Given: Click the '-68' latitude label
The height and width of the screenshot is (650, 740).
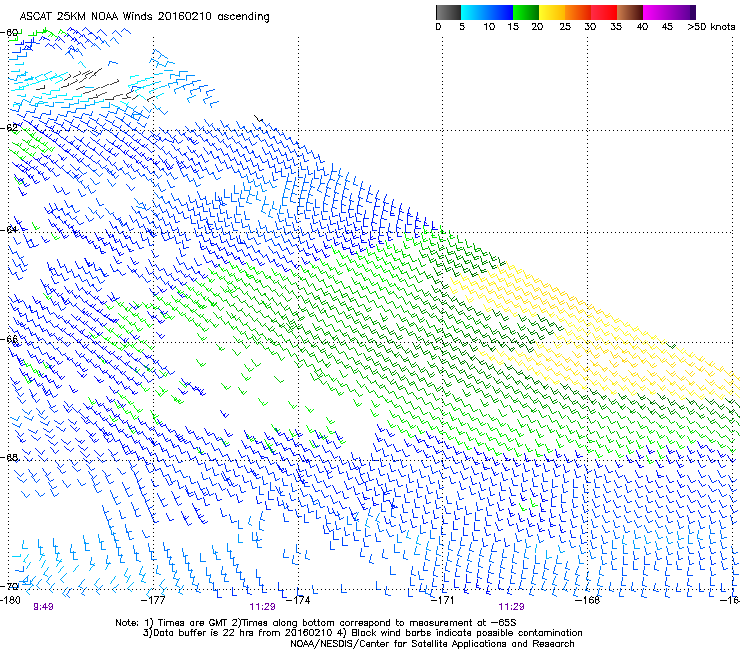Looking at the screenshot, I should coord(10,457).
